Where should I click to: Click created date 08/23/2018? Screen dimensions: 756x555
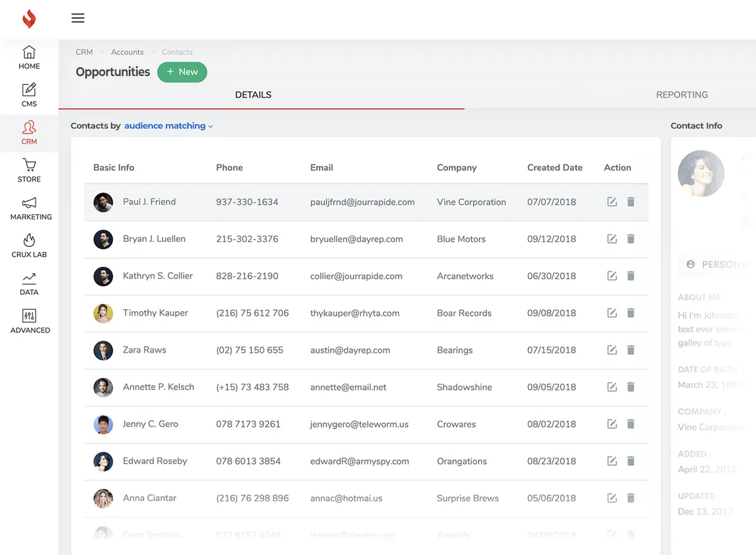pos(552,461)
